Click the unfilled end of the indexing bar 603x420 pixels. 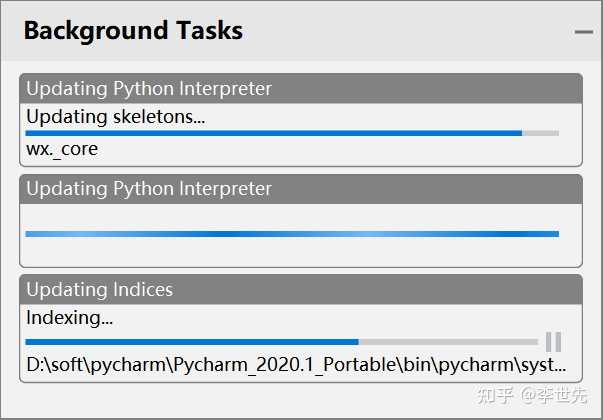[448, 341]
